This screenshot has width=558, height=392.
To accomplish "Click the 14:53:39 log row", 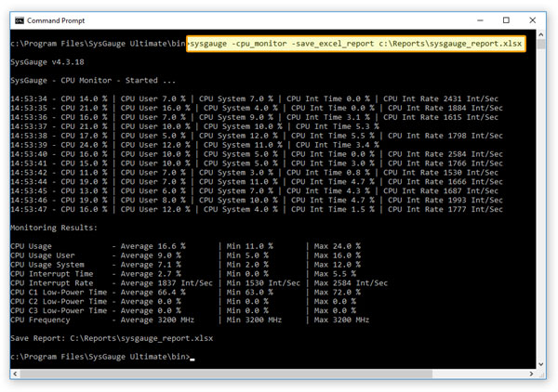I will (194, 145).
